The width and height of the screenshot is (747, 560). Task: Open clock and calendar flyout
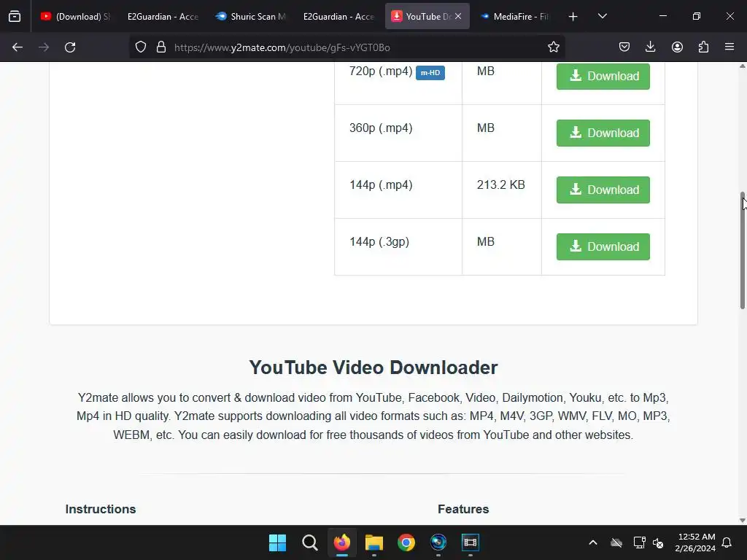695,542
